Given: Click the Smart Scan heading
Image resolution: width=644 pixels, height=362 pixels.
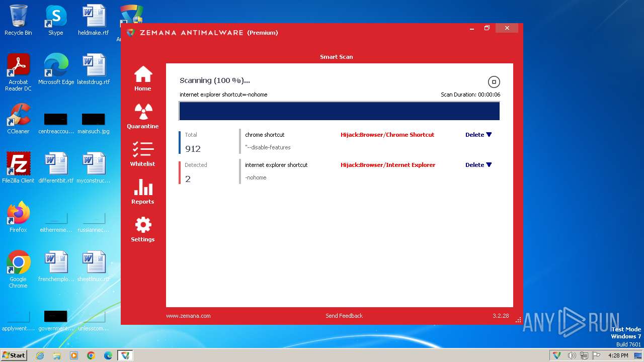Looking at the screenshot, I should pyautogui.click(x=337, y=57).
